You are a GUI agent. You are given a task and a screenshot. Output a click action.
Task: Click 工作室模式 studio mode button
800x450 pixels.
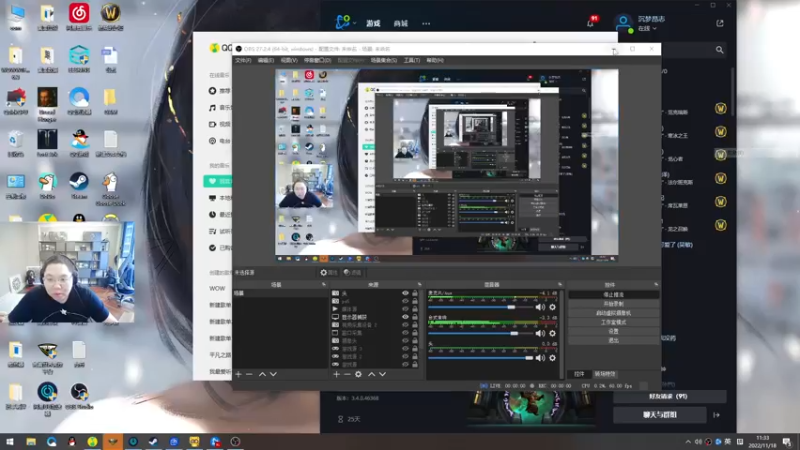pyautogui.click(x=613, y=322)
